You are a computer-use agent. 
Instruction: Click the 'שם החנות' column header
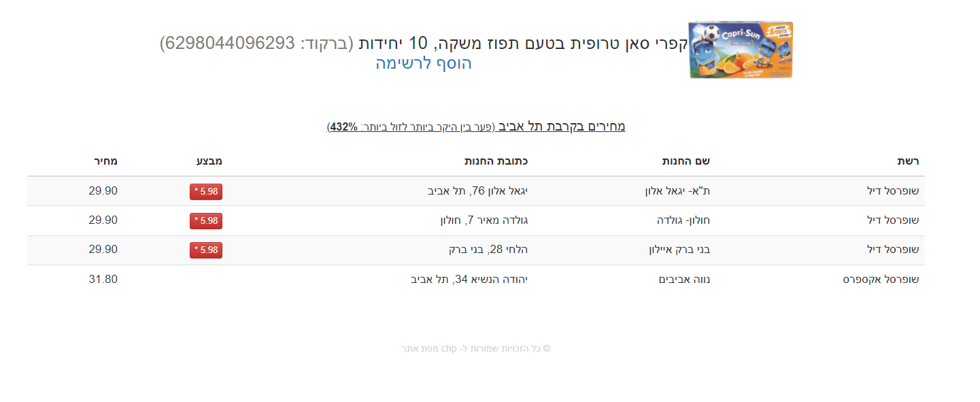(686, 161)
